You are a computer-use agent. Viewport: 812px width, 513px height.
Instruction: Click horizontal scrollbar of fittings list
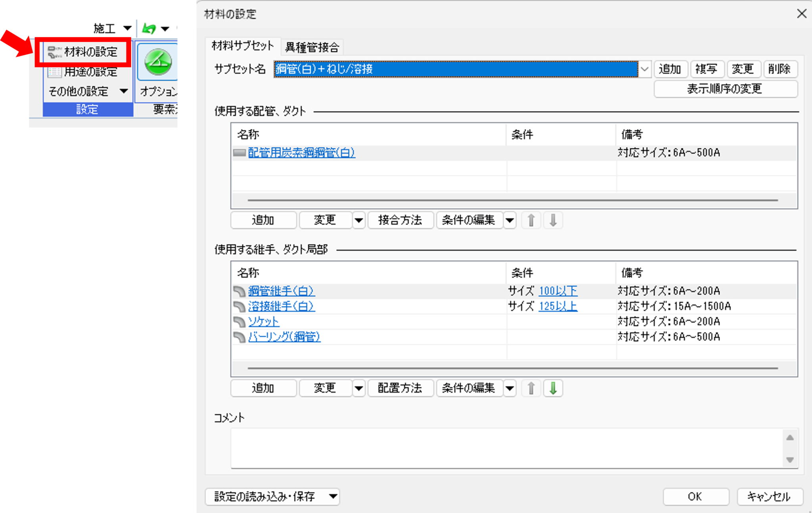pos(513,368)
